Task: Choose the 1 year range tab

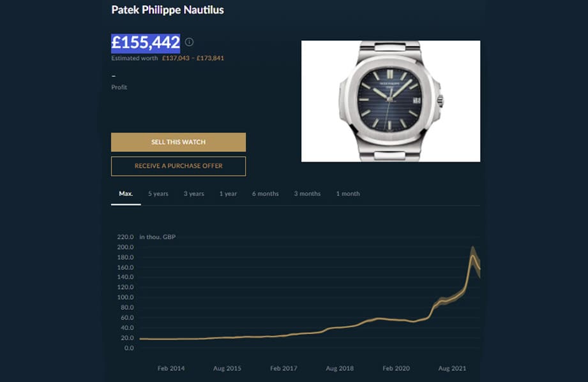Action: click(x=228, y=194)
